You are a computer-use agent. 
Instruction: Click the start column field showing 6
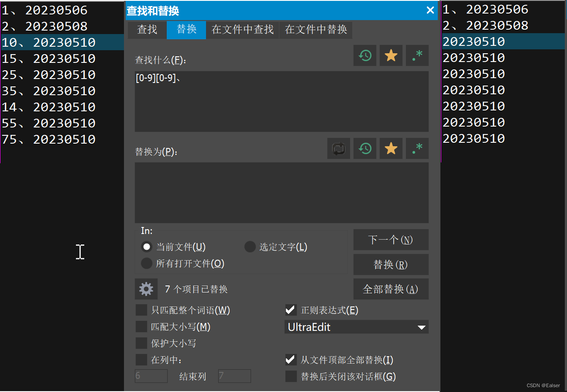(x=151, y=376)
